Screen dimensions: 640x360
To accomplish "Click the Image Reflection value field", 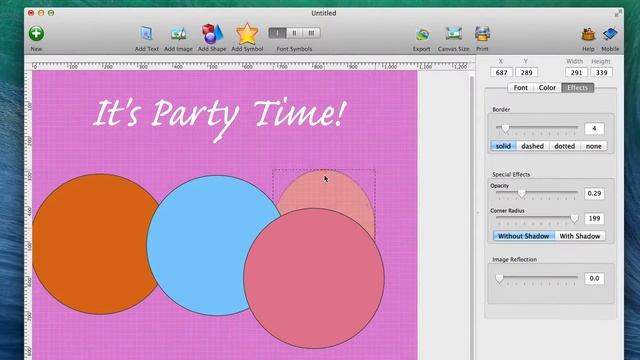I will [x=594, y=278].
